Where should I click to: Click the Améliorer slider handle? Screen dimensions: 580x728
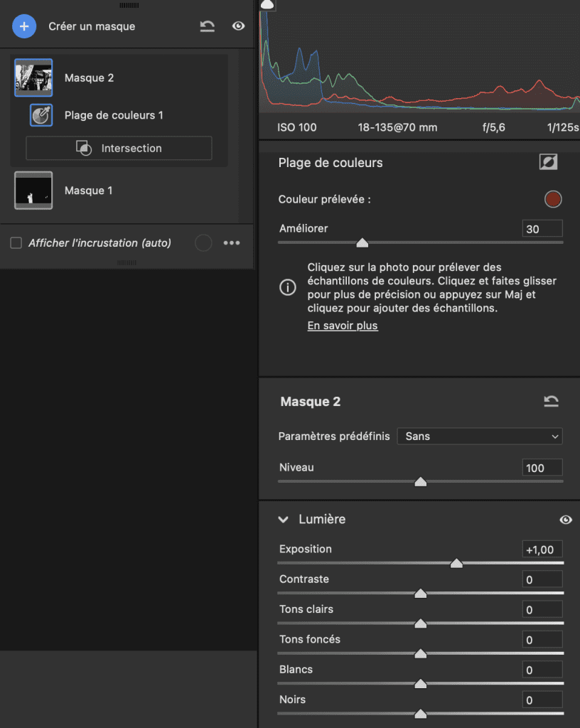[362, 243]
